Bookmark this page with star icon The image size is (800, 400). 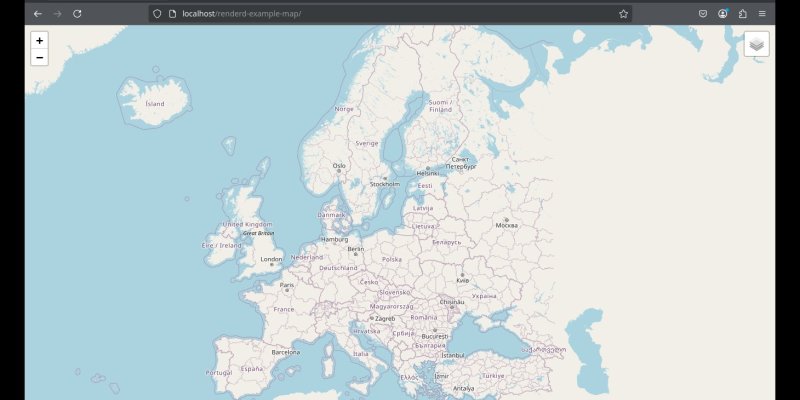click(x=623, y=14)
